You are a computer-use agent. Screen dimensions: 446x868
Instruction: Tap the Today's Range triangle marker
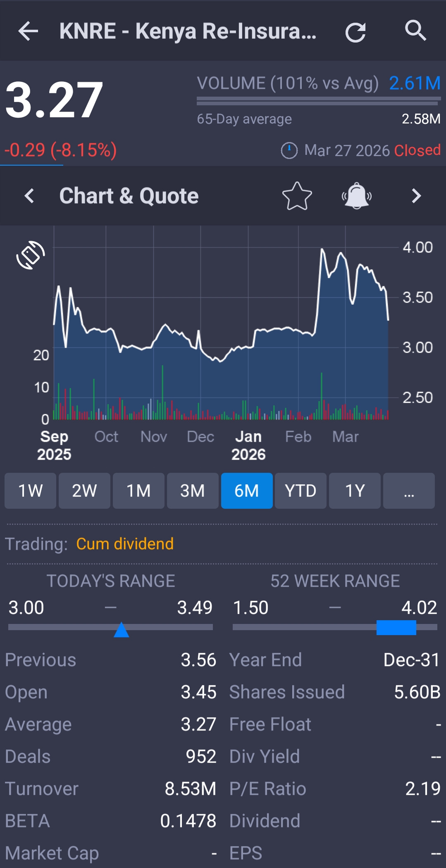(121, 630)
